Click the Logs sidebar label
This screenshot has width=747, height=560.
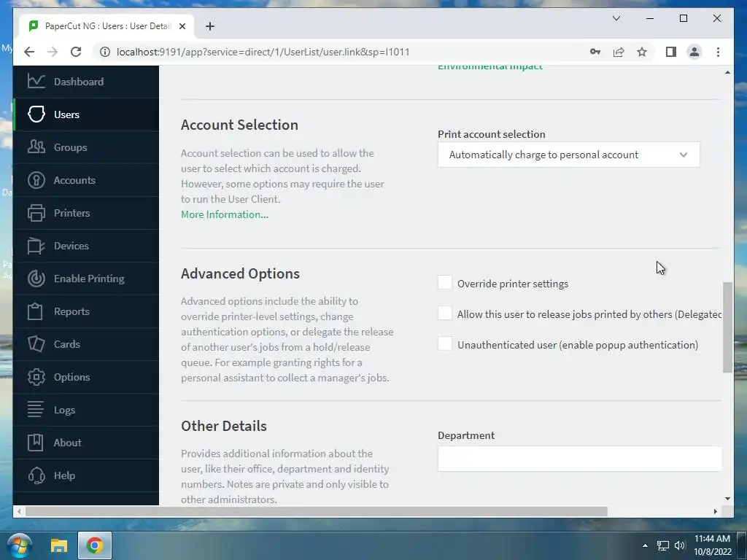point(64,410)
